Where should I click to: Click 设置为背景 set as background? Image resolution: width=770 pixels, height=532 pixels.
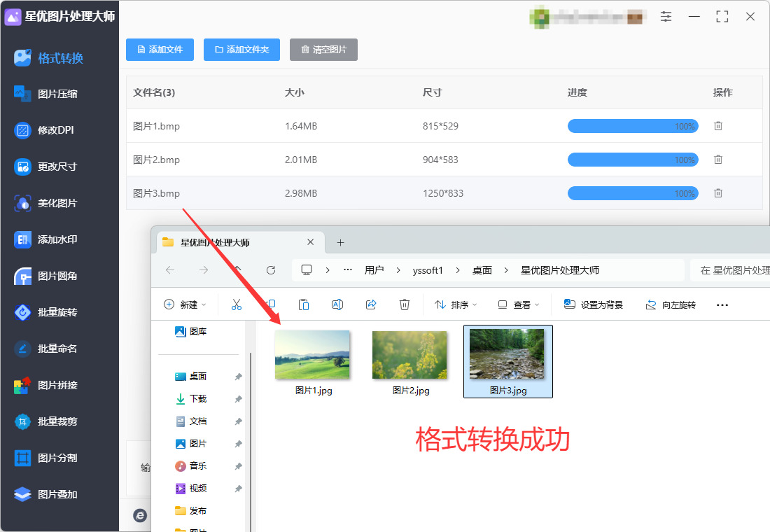pos(593,304)
